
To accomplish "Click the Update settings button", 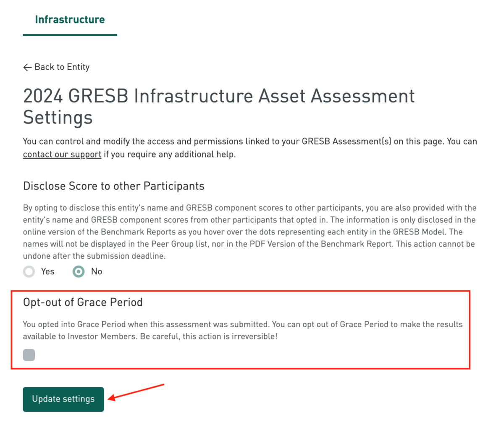I will point(63,399).
